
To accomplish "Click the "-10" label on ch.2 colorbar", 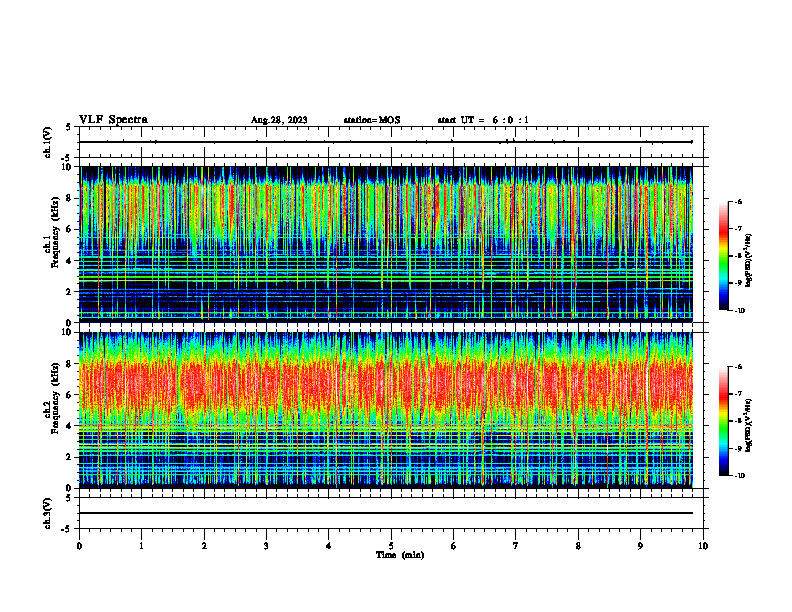I will (739, 475).
